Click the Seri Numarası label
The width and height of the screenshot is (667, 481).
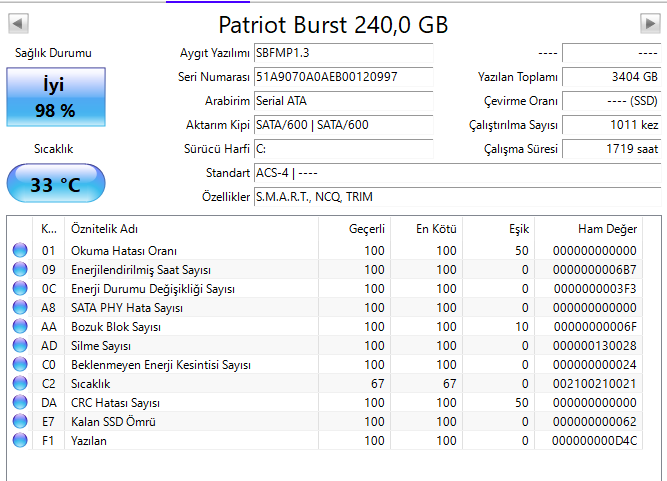(x=214, y=77)
